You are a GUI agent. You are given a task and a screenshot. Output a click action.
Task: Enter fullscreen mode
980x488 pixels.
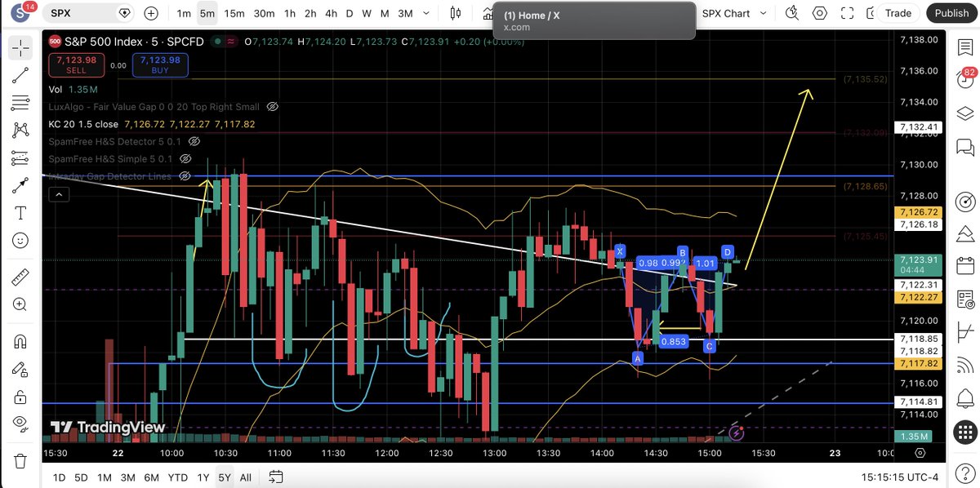click(848, 13)
